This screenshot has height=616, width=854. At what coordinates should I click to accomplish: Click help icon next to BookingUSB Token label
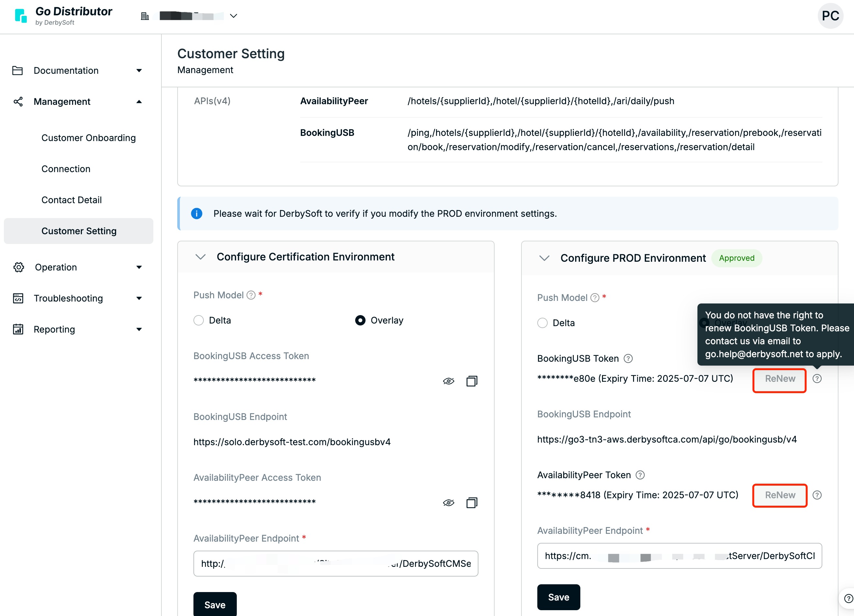point(628,358)
